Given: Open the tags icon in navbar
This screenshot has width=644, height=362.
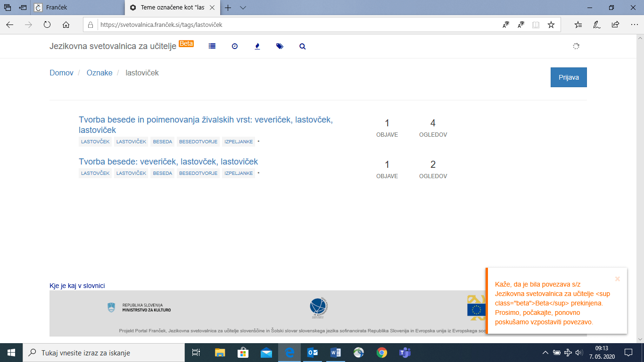Looking at the screenshot, I should click(280, 46).
